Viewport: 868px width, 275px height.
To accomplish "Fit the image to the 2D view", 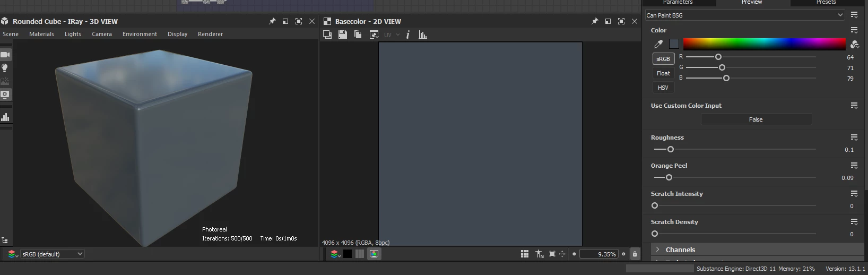I will (552, 254).
